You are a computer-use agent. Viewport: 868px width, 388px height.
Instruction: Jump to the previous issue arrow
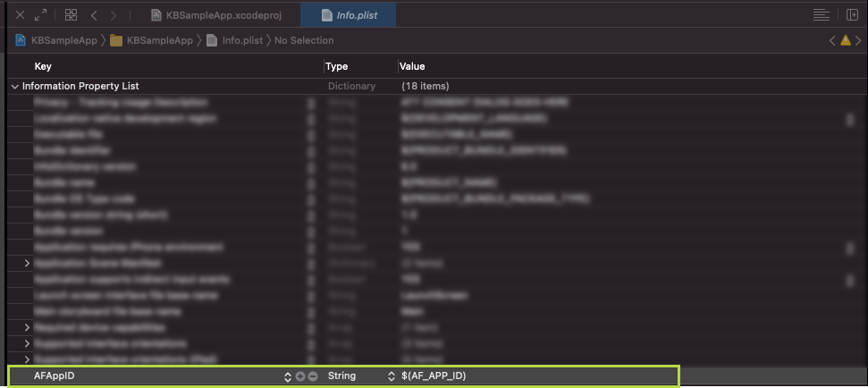pos(832,40)
